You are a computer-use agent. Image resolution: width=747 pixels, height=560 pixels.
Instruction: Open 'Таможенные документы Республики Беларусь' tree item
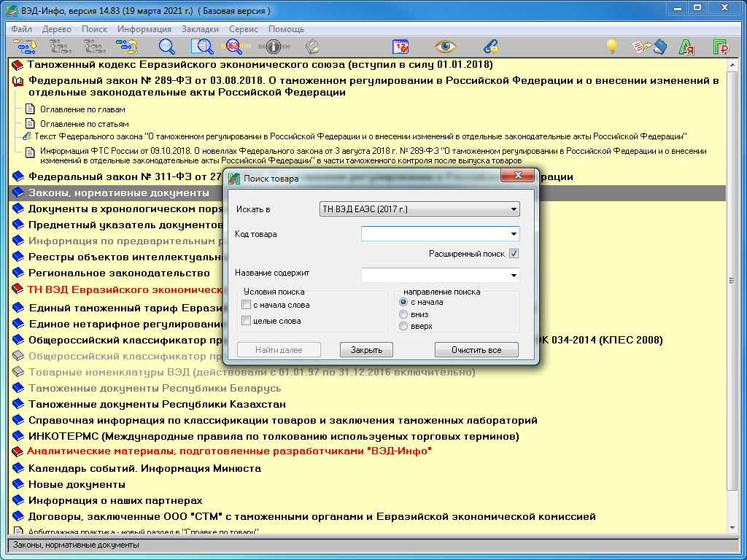click(x=154, y=388)
